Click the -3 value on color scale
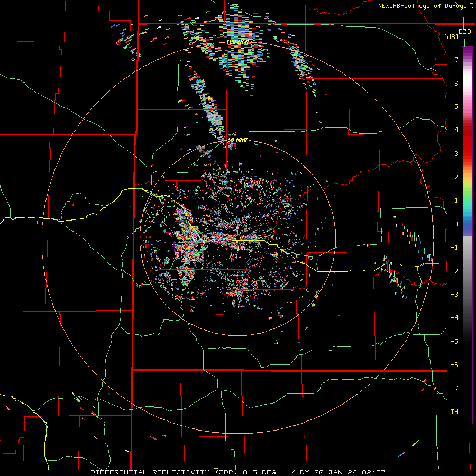This screenshot has width=476, height=476. coord(454,295)
